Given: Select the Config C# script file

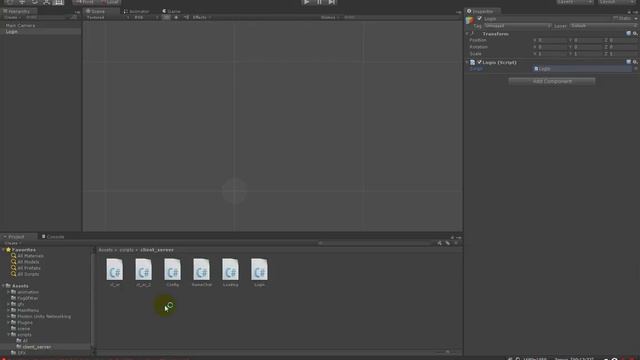Looking at the screenshot, I should pyautogui.click(x=172, y=272).
